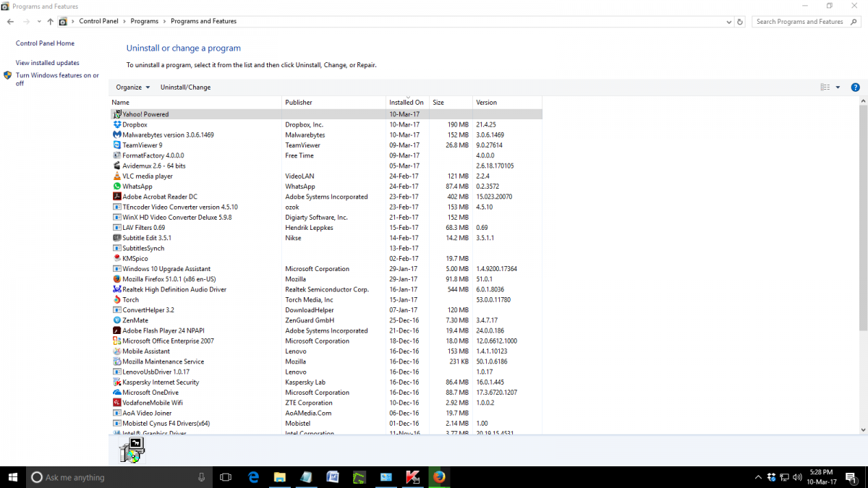Navigate to Control Panel in the breadcrumb
The width and height of the screenshot is (868, 488).
pyautogui.click(x=98, y=22)
